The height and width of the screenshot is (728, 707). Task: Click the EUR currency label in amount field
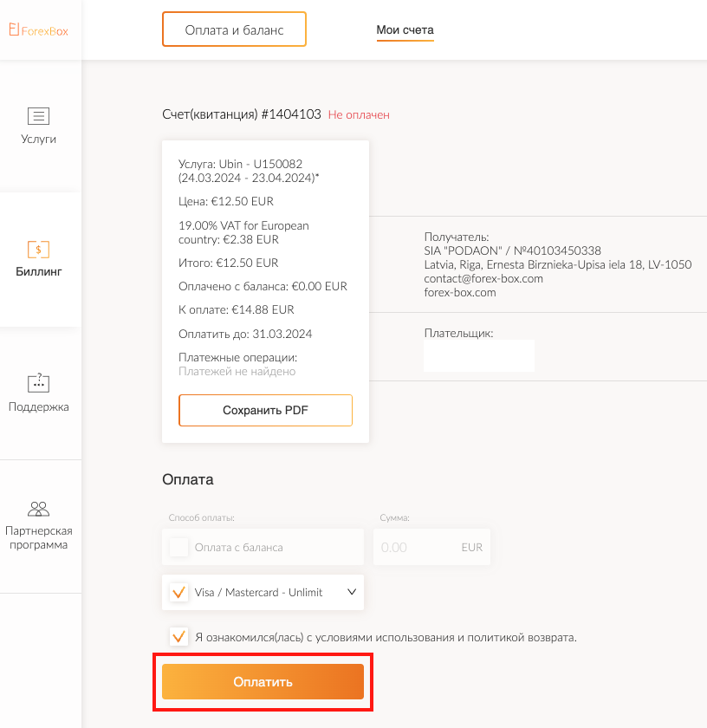471,548
